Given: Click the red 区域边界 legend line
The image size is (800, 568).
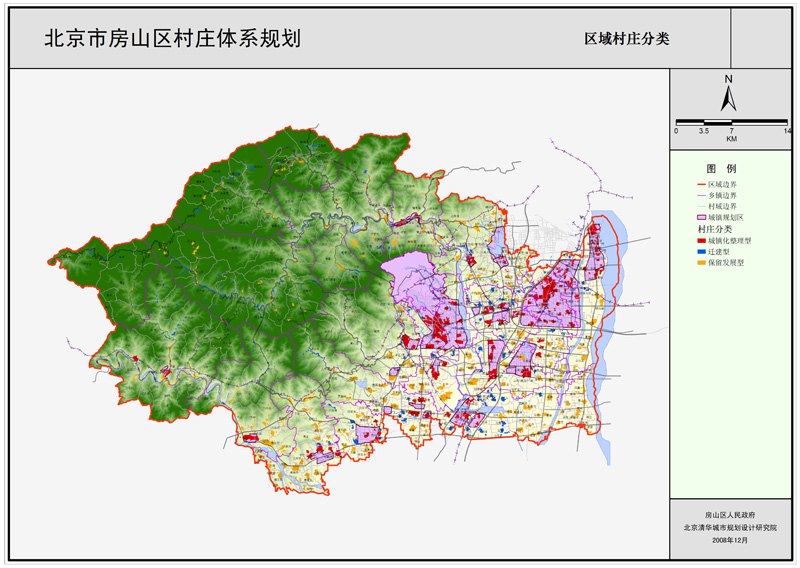Looking at the screenshot, I should pyautogui.click(x=700, y=185).
